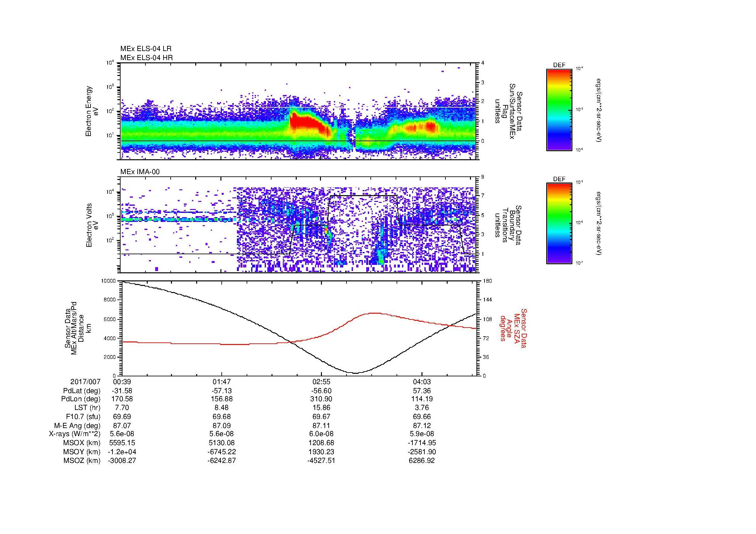Click the 'MSOX (km)' row label
This screenshot has width=756, height=534.
82,443
